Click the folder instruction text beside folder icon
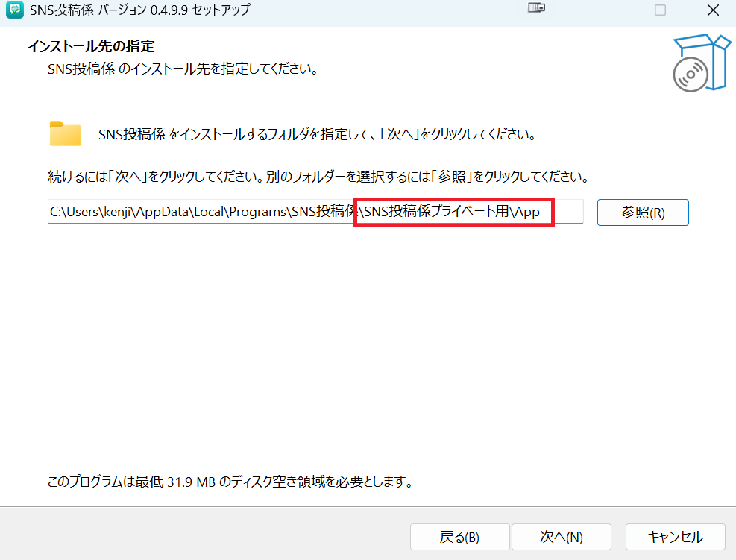The height and width of the screenshot is (560, 736). (x=318, y=134)
